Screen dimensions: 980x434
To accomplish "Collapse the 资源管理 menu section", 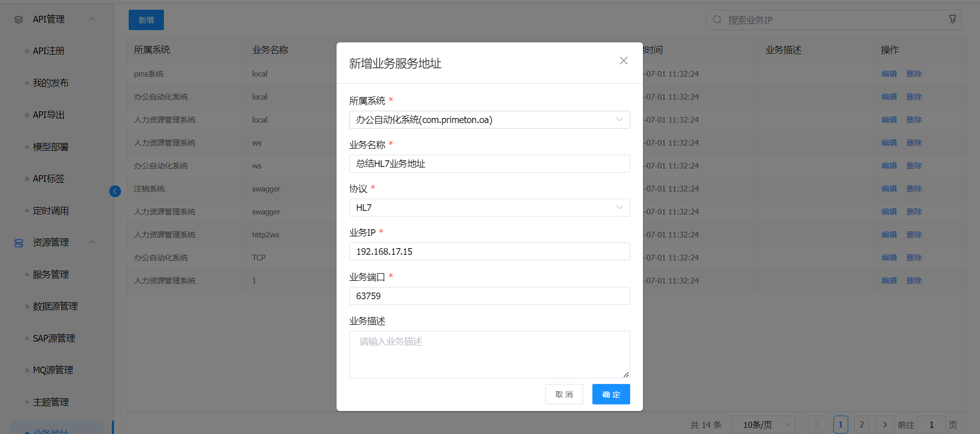I will pyautogui.click(x=92, y=242).
